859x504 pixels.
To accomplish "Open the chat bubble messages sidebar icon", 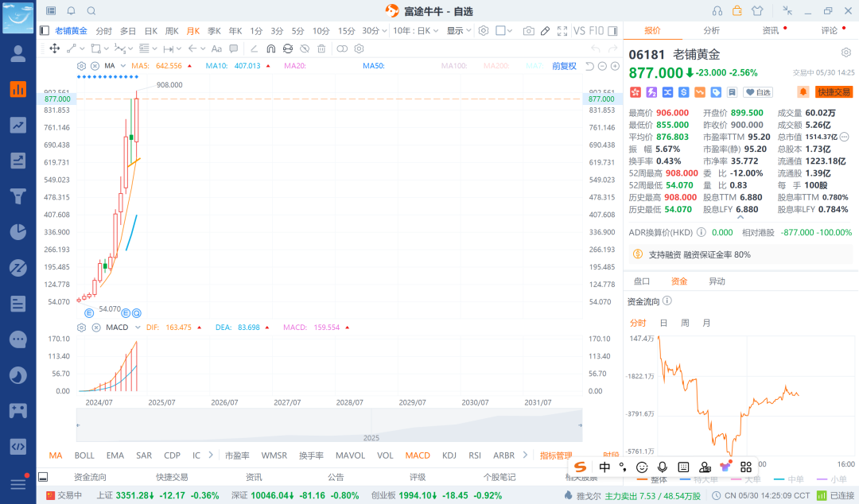I will [x=18, y=339].
